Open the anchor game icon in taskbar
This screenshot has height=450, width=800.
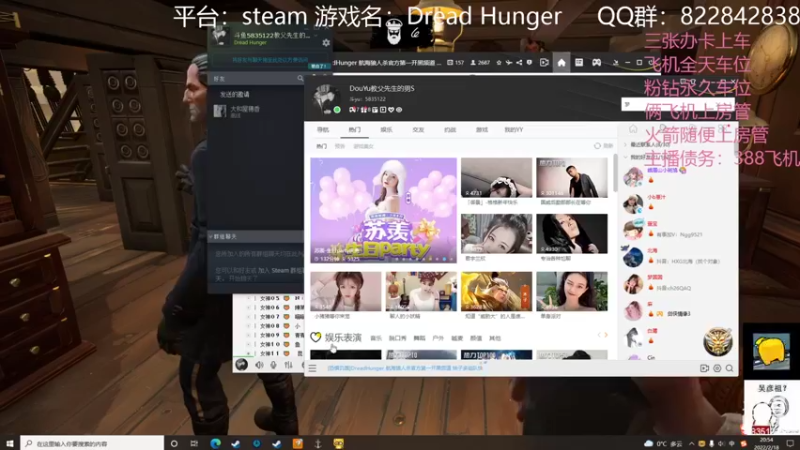click(x=318, y=443)
